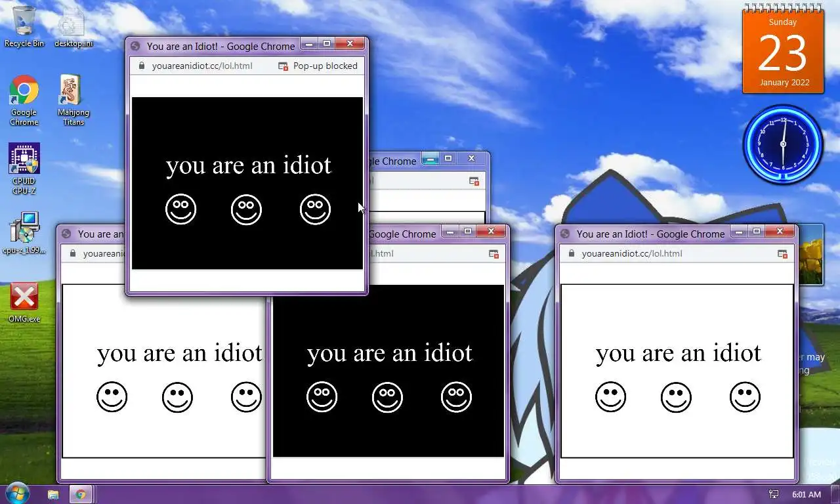Click the calendar gadget showing Sunday 23

click(x=783, y=51)
